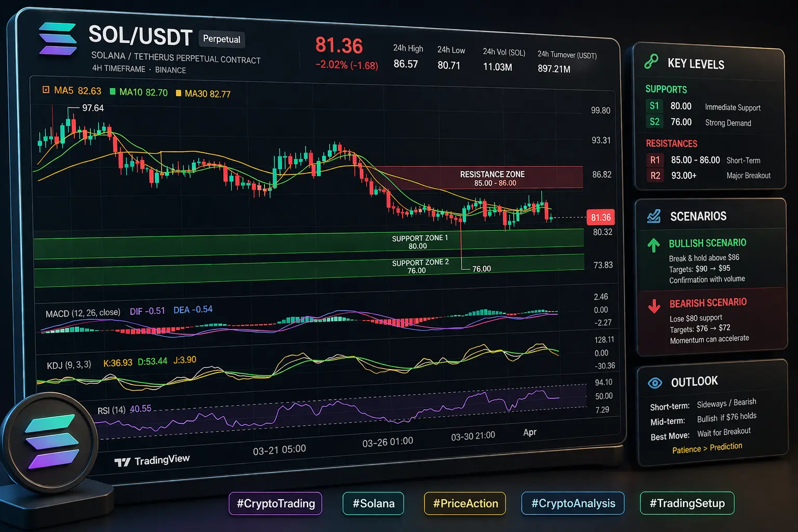
Task: Click the 03-26 01:00 time axis label
Action: [x=388, y=442]
